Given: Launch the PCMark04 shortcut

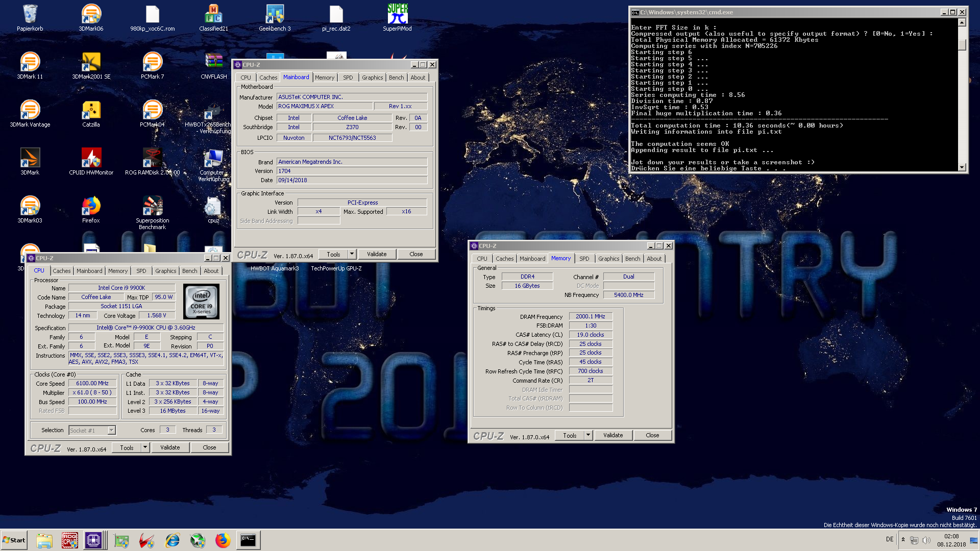Looking at the screenshot, I should pos(152,114).
